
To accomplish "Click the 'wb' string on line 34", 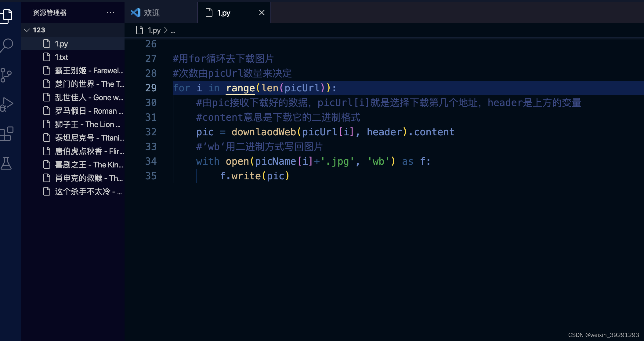I will [x=378, y=161].
